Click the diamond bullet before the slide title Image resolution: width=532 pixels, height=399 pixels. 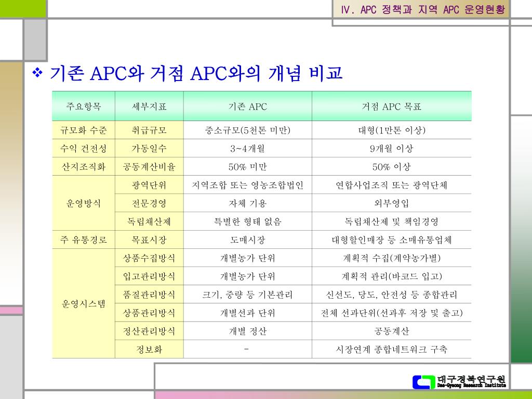(37, 72)
